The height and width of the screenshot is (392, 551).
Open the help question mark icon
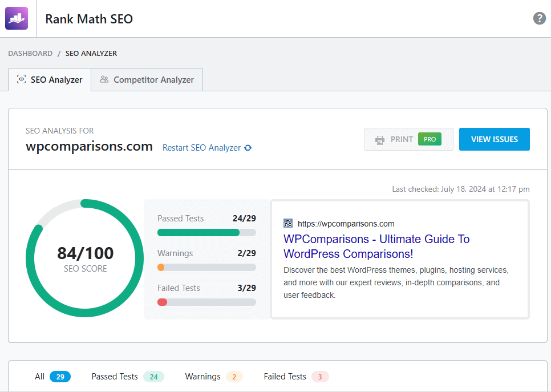(539, 18)
